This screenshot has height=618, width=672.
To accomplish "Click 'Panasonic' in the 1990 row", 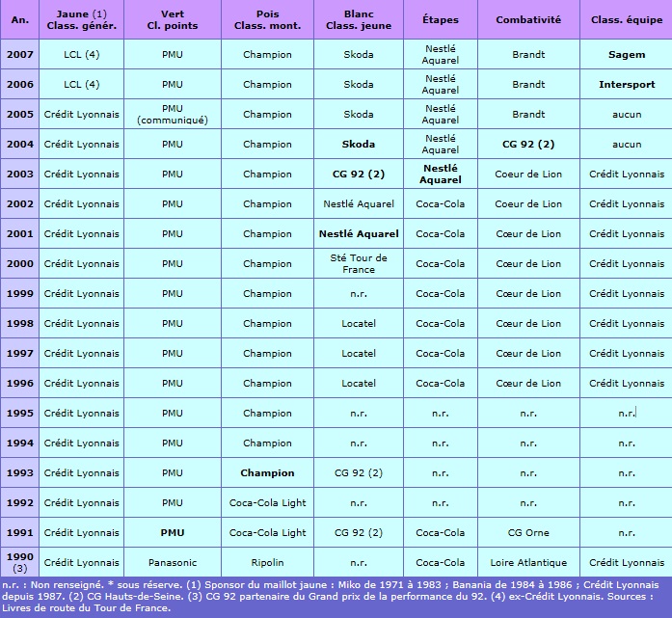I will [x=173, y=563].
